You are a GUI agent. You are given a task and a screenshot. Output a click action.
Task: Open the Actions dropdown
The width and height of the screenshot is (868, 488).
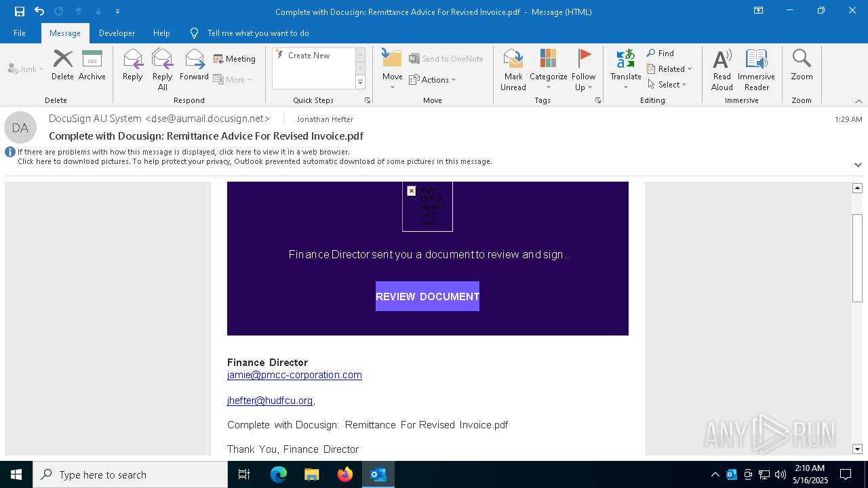(433, 79)
